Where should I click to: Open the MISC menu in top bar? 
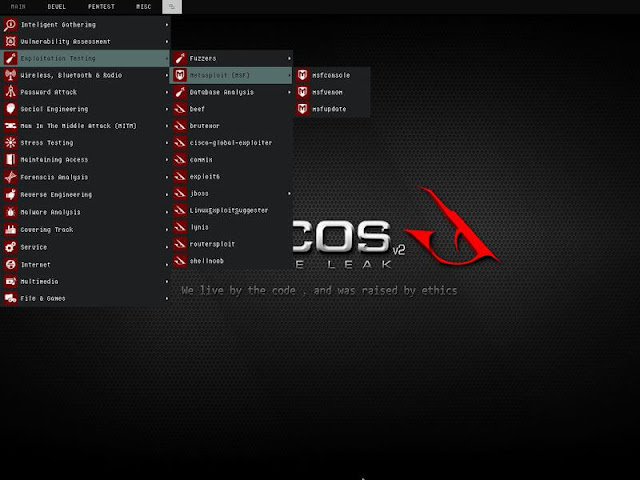[143, 7]
